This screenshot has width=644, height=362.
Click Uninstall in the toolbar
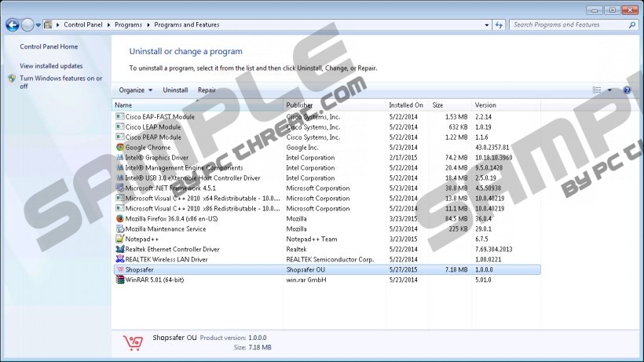pyautogui.click(x=175, y=90)
